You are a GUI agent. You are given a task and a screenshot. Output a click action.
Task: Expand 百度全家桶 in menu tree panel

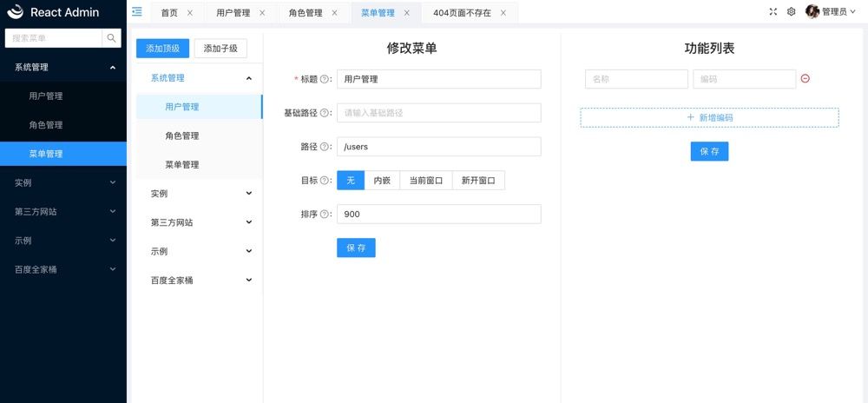[x=200, y=281]
